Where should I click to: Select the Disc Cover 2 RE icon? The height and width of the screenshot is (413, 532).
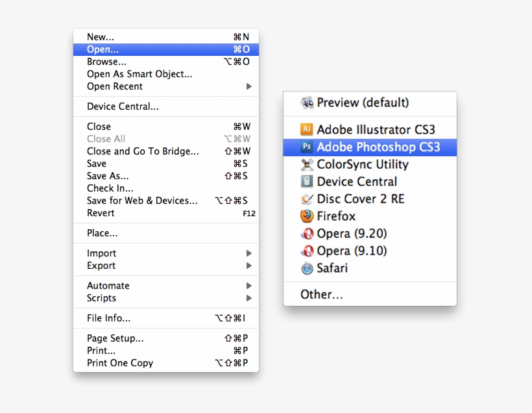(x=306, y=199)
